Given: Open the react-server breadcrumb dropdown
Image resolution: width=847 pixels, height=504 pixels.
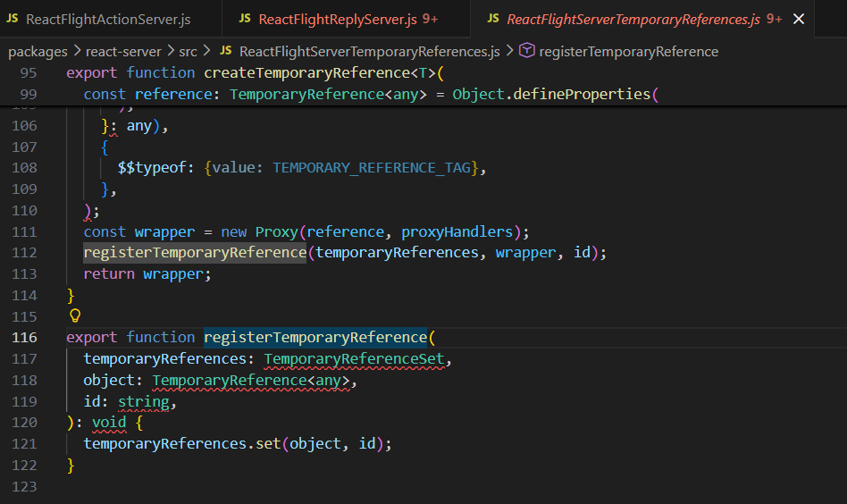Looking at the screenshot, I should 124,52.
